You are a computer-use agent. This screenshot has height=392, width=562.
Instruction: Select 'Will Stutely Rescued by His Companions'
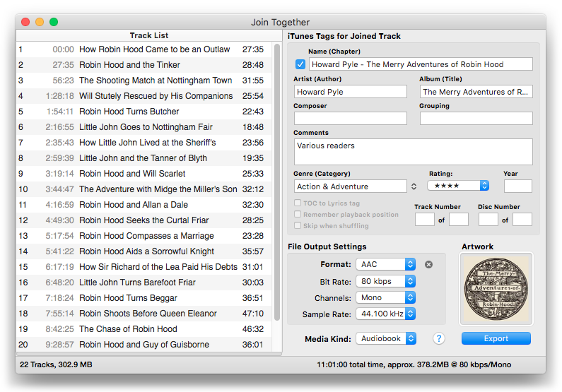(144, 96)
